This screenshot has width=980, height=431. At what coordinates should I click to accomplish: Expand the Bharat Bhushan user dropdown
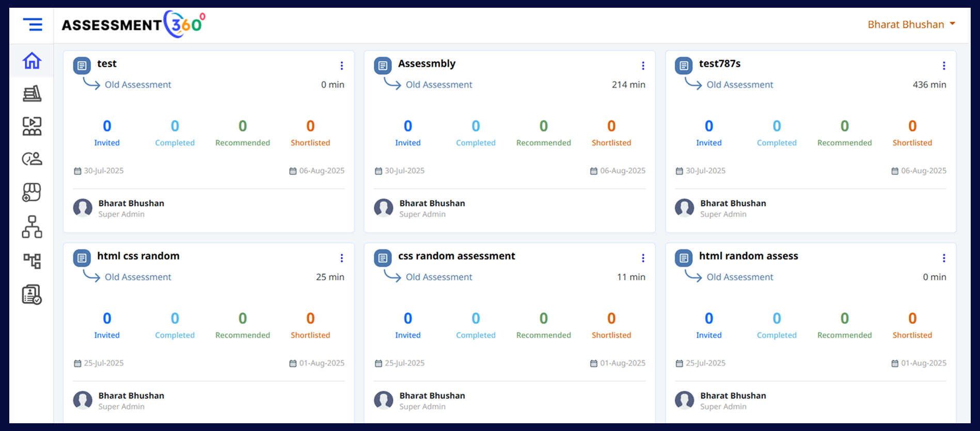pos(911,24)
